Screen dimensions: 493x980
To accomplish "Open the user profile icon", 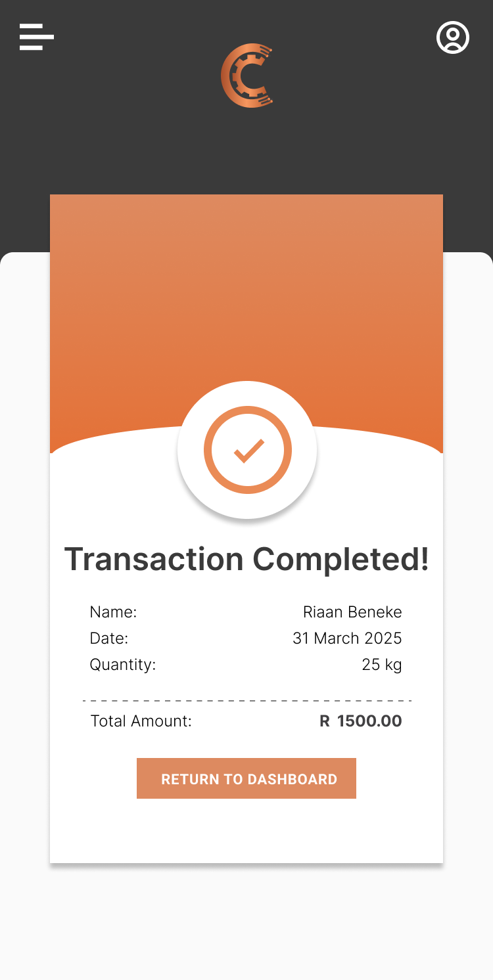I will (x=453, y=37).
